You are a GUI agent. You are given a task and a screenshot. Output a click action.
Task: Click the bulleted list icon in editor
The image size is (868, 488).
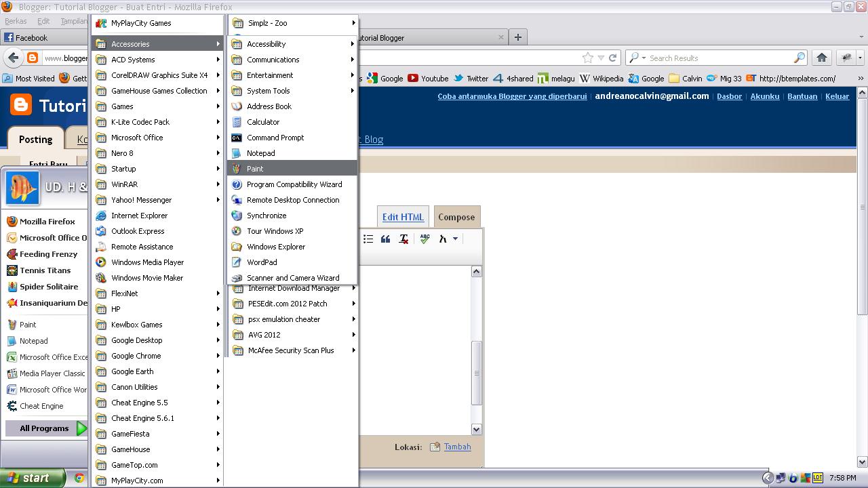tap(368, 239)
